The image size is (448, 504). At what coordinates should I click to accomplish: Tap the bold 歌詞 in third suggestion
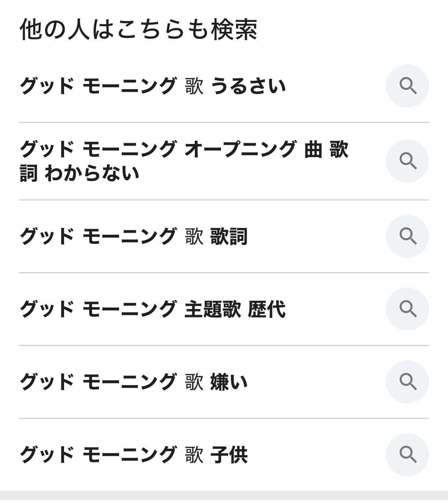coord(229,236)
